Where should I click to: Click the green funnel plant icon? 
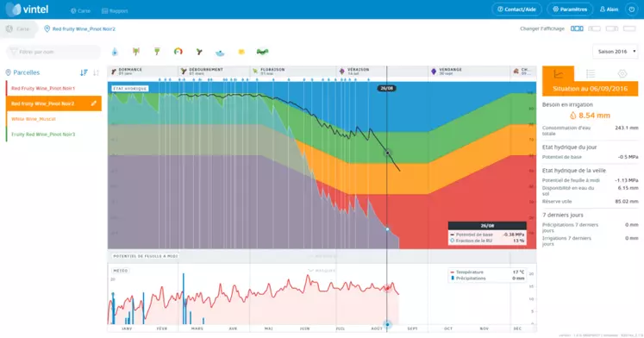coord(157,52)
